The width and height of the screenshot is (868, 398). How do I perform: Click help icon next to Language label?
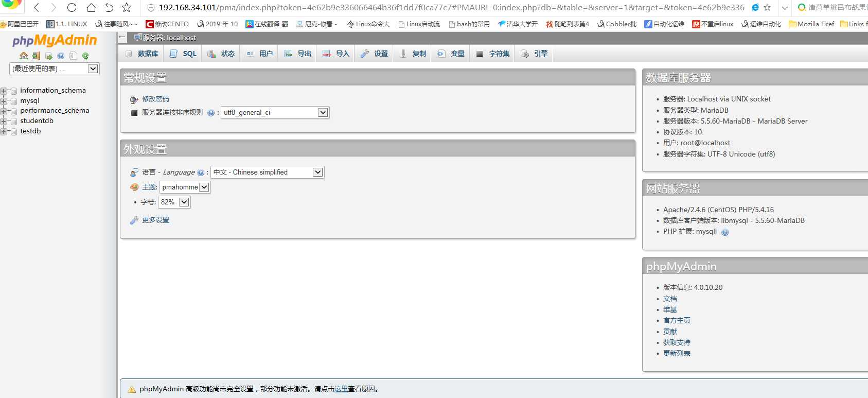pos(201,172)
